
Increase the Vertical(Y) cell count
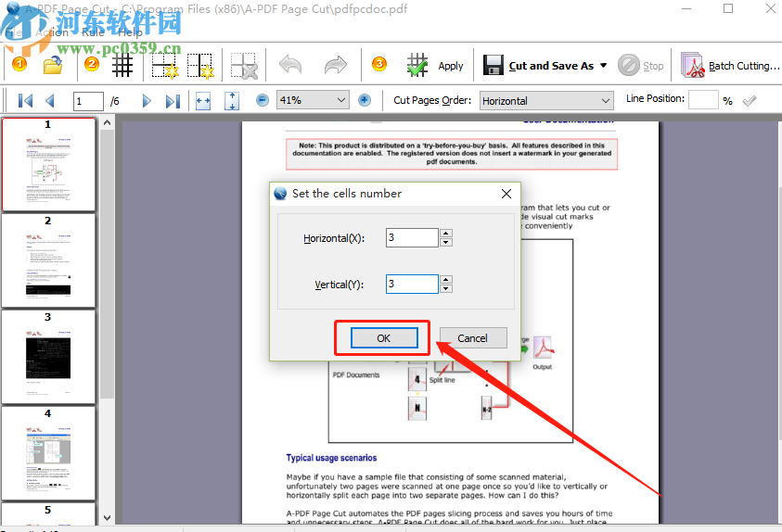pyautogui.click(x=446, y=280)
